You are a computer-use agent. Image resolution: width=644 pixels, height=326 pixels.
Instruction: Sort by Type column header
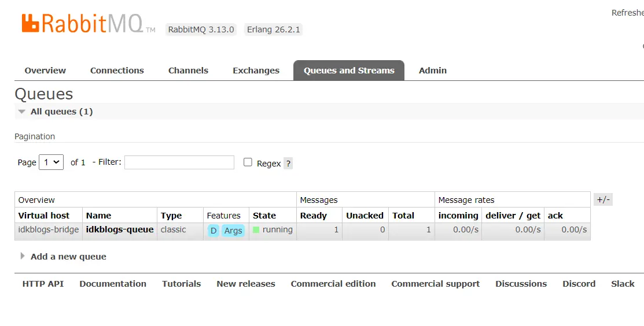[x=171, y=216]
